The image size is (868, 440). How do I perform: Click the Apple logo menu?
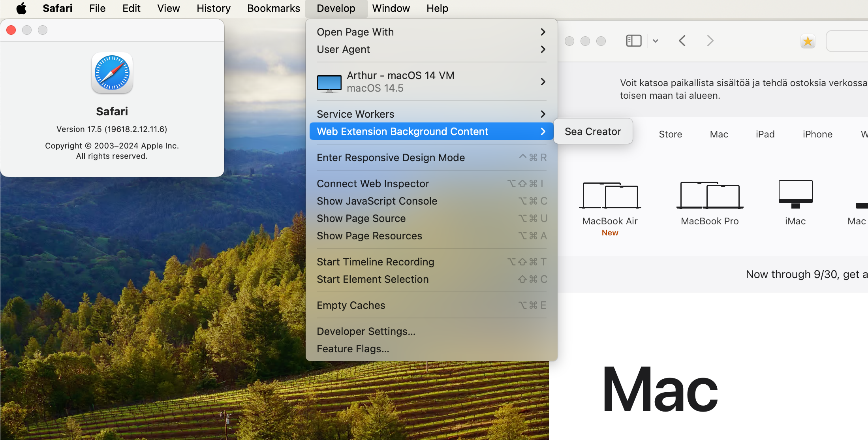(21, 8)
